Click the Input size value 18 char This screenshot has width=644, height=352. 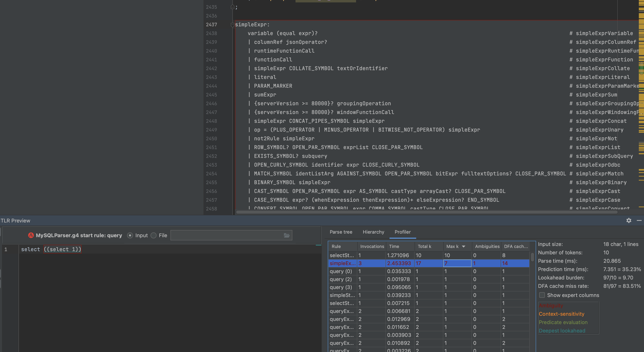pos(621,244)
